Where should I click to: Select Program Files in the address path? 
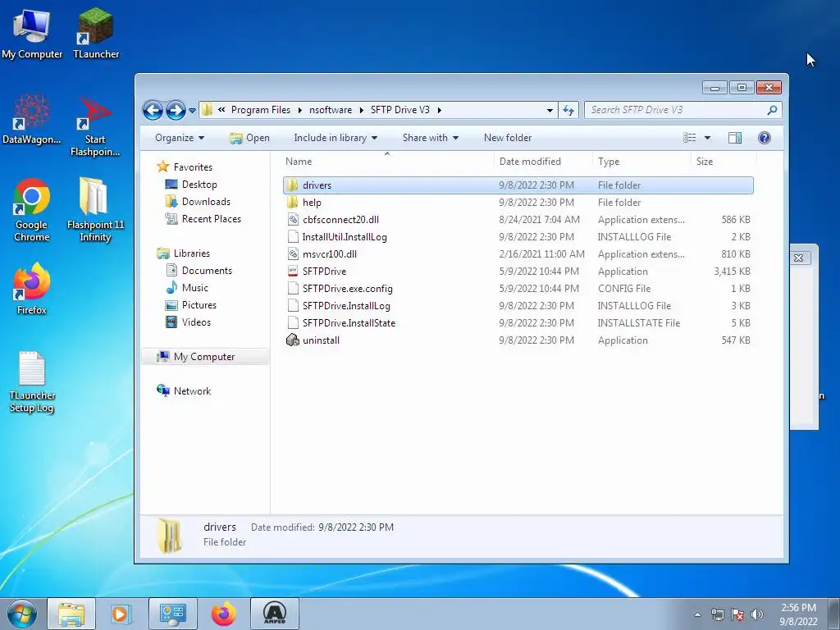click(x=260, y=110)
